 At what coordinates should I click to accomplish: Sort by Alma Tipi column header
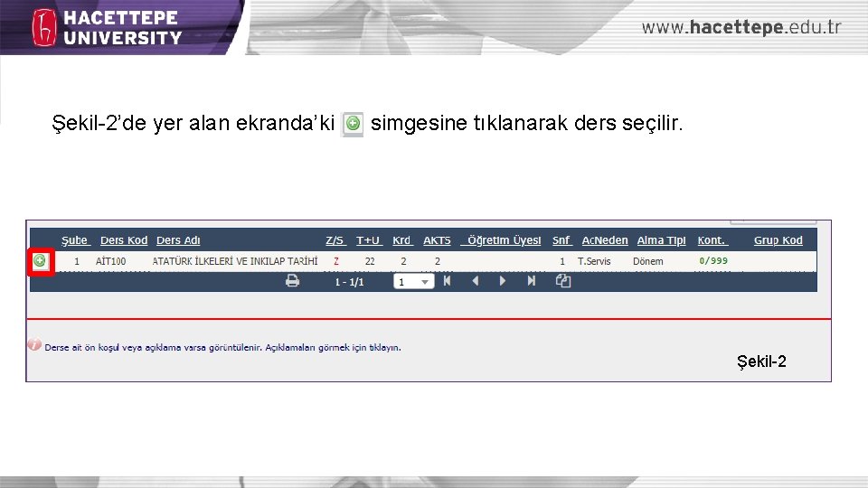coord(661,240)
